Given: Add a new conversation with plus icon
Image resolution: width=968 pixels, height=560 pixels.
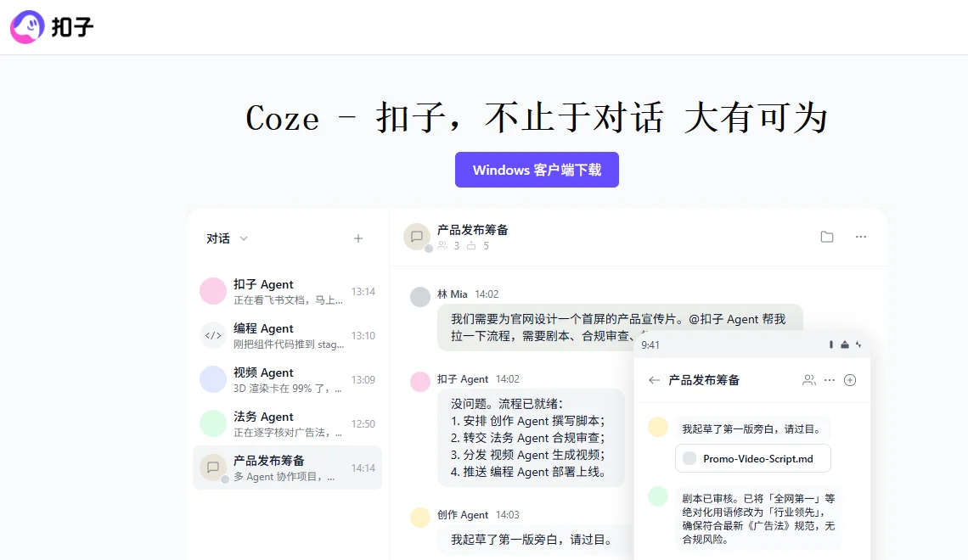Looking at the screenshot, I should (358, 238).
